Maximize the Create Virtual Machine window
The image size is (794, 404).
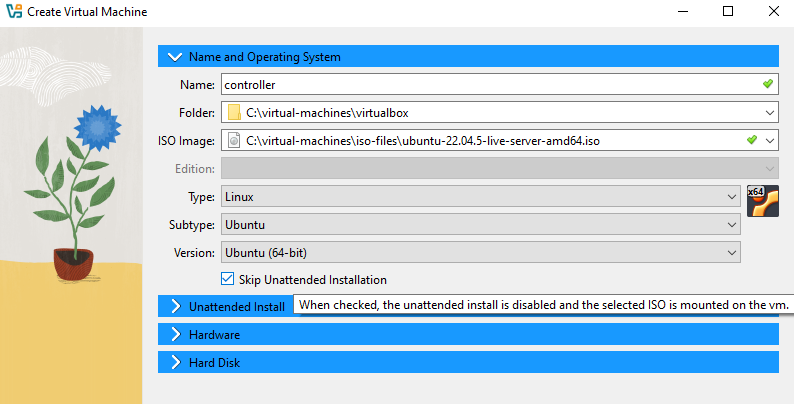click(x=728, y=11)
